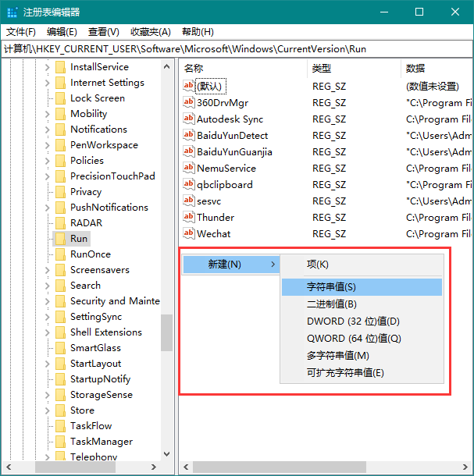The height and width of the screenshot is (476, 474).
Task: Click the tree pane scroll down arrow
Action: (x=167, y=454)
